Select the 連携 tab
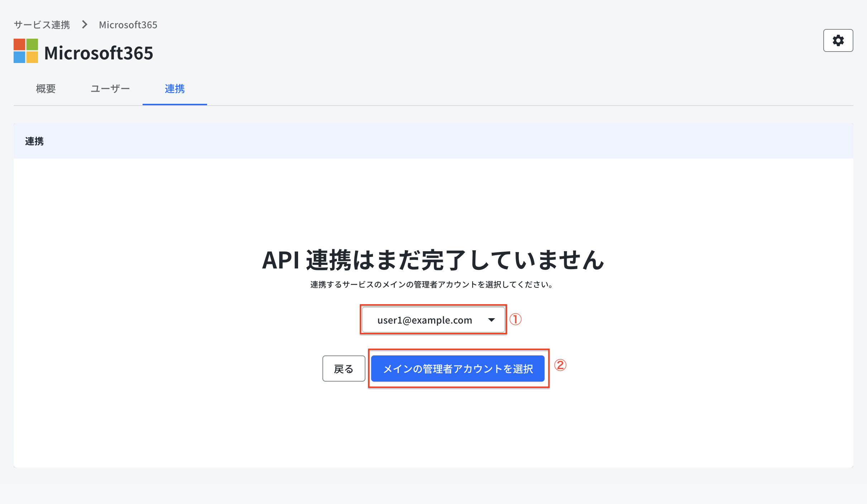This screenshot has width=867, height=504. [174, 88]
